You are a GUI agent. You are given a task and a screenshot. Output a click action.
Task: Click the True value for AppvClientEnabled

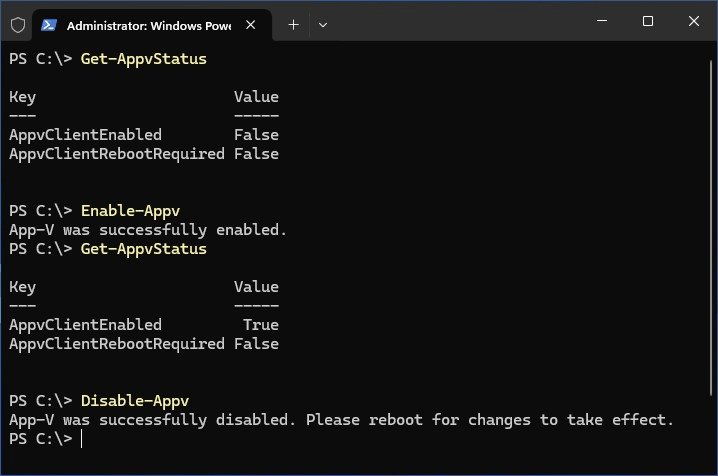pyautogui.click(x=260, y=325)
